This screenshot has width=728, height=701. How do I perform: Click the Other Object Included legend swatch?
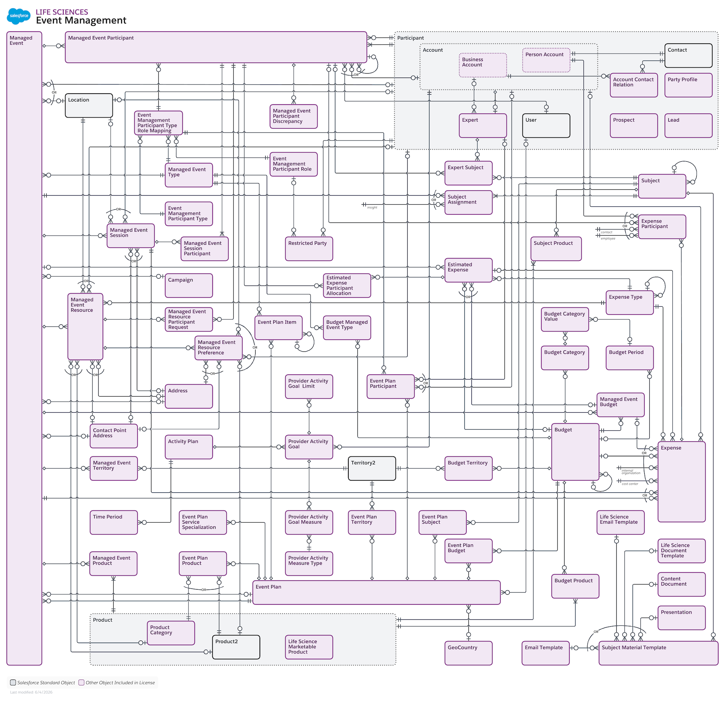[81, 682]
